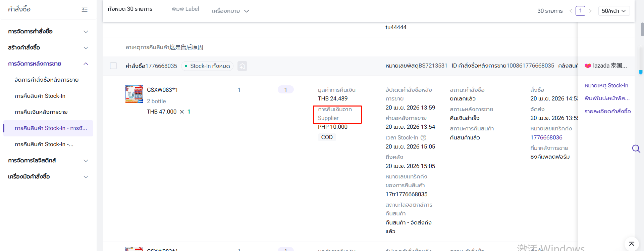Click the after-sales status คืนเงินสำเร็จ
The image size is (644, 251).
click(465, 118)
